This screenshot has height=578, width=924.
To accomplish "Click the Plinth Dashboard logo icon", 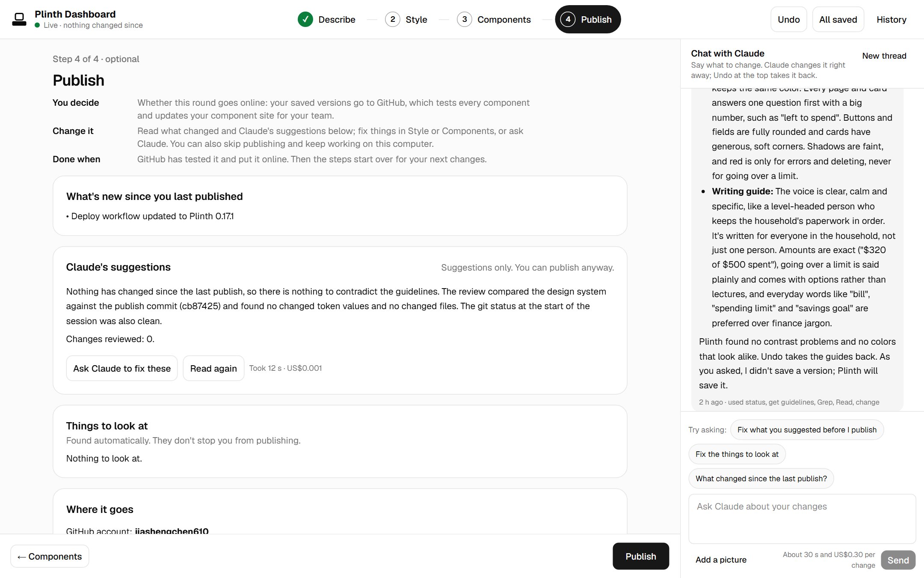I will point(19,19).
